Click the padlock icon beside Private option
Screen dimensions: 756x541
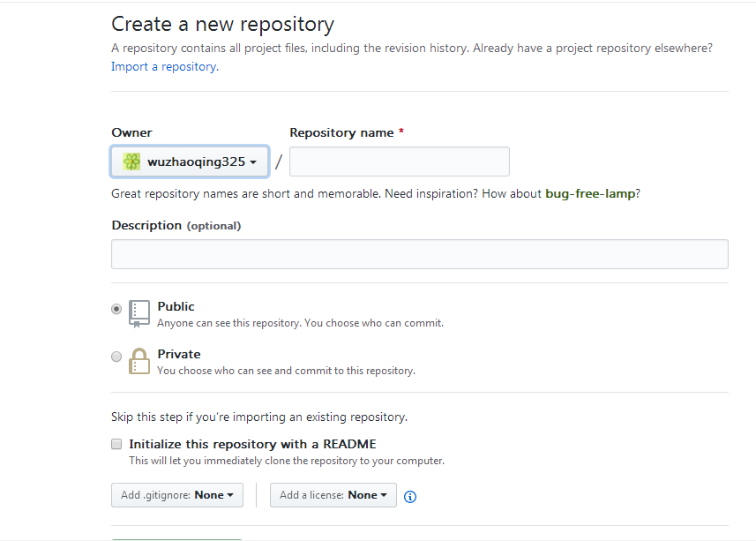click(138, 360)
